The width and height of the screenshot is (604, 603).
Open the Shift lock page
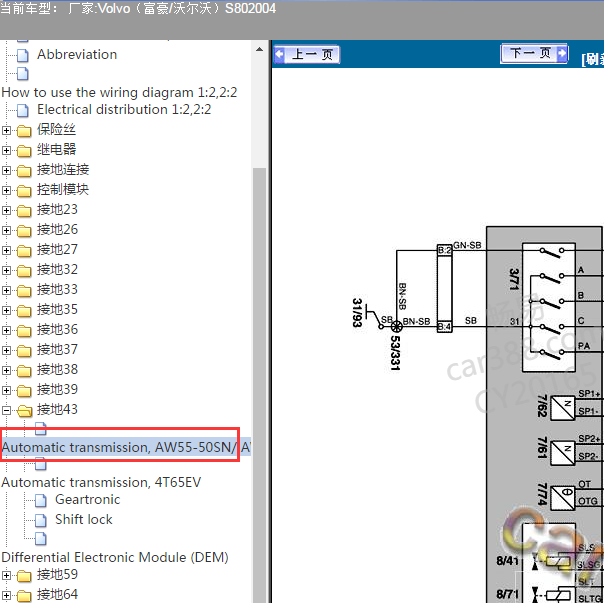tap(84, 520)
